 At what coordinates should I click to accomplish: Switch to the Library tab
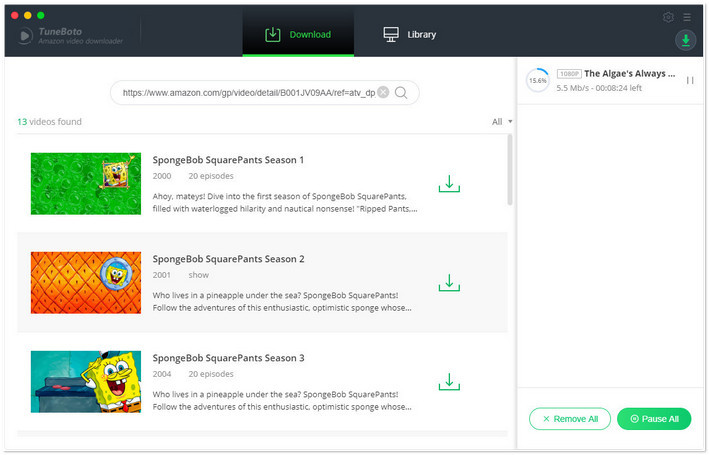pos(410,34)
